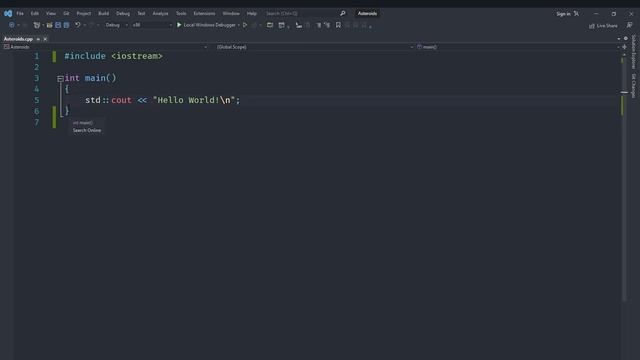Click the <iostream> header text
The height and width of the screenshot is (360, 640).
tap(137, 56)
